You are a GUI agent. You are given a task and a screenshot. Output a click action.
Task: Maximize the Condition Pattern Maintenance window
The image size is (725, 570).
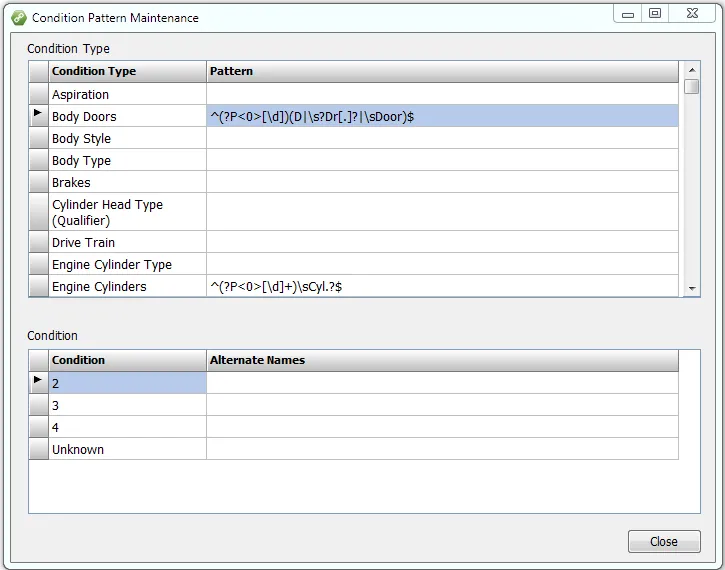click(655, 14)
